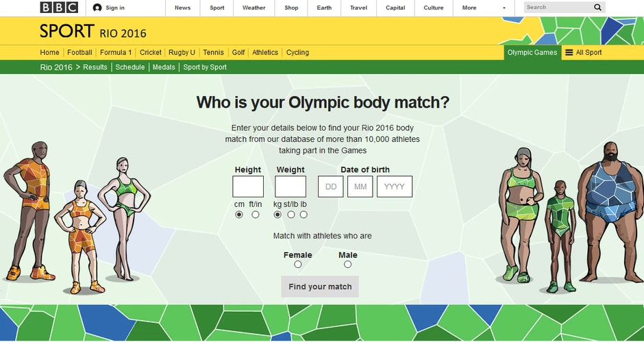644x342 pixels.
Task: Open the More menu in top navigation
Action: click(x=469, y=8)
